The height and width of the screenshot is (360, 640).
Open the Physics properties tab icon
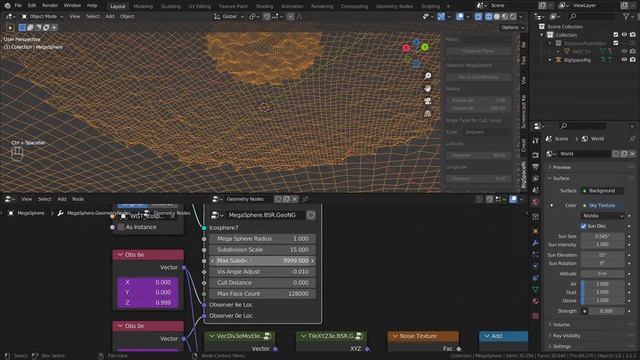(536, 266)
